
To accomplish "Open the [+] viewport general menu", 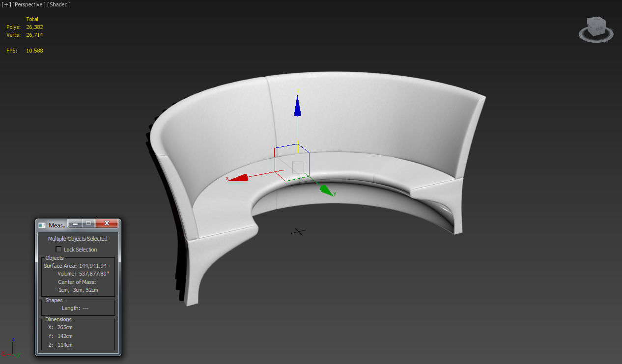I will [x=6, y=4].
